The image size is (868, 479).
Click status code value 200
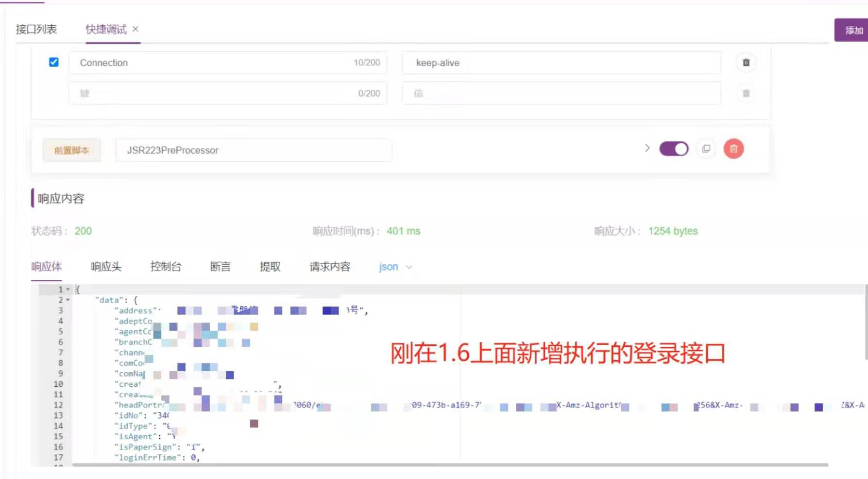(83, 231)
